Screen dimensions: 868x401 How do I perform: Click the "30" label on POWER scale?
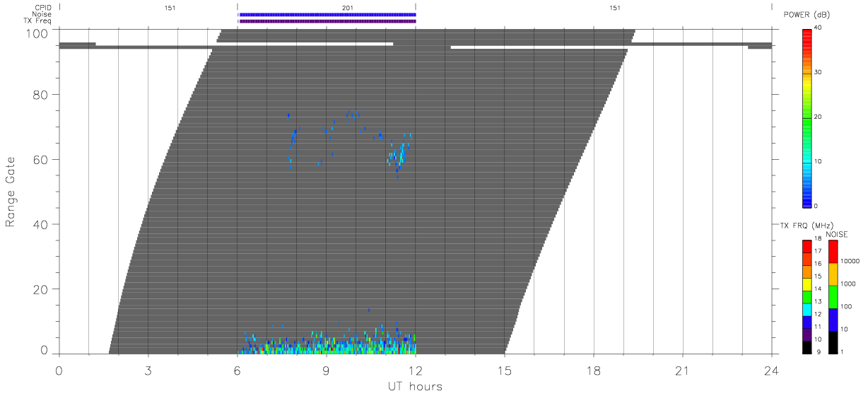tap(819, 72)
